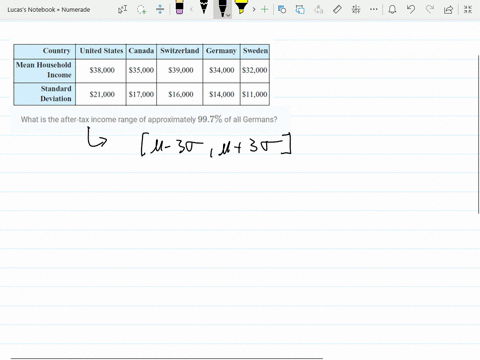Add a new pen with plus icon
The image size is (480, 360).
point(264,9)
